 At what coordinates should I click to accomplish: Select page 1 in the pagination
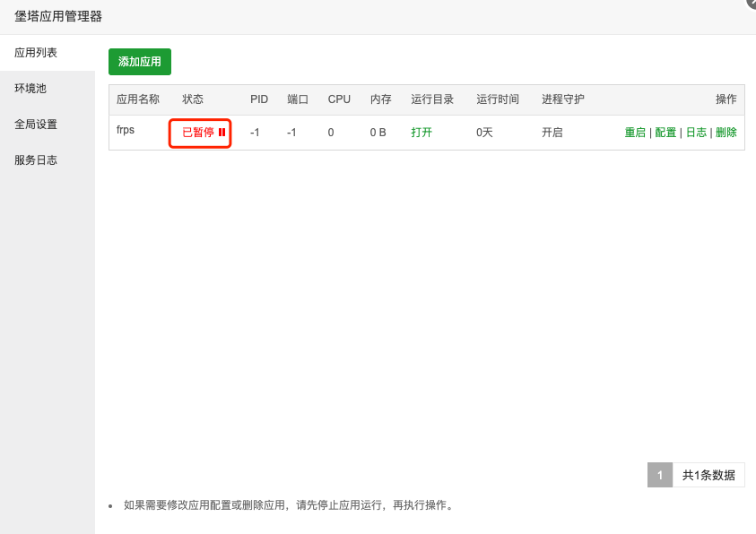tap(660, 475)
